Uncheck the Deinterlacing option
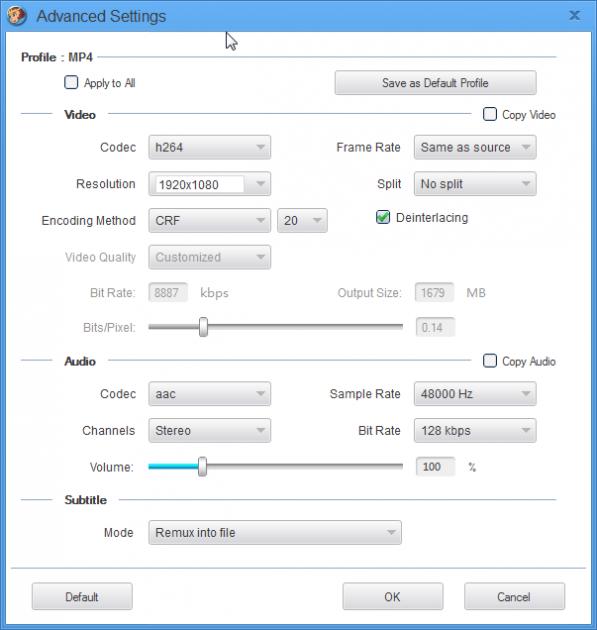Viewport: 597px width, 630px height. tap(383, 217)
